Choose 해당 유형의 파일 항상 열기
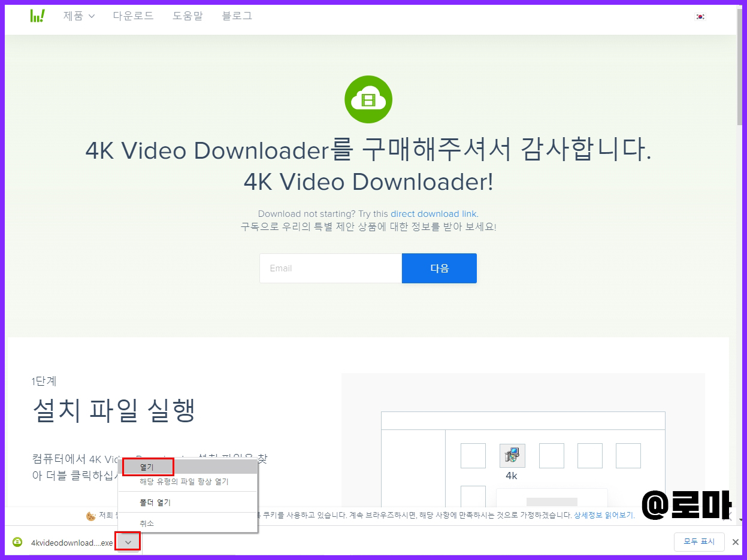This screenshot has height=560, width=747. 188,482
